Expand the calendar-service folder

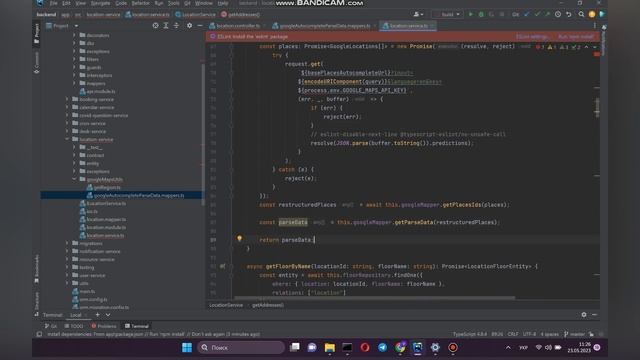pyautogui.click(x=67, y=107)
